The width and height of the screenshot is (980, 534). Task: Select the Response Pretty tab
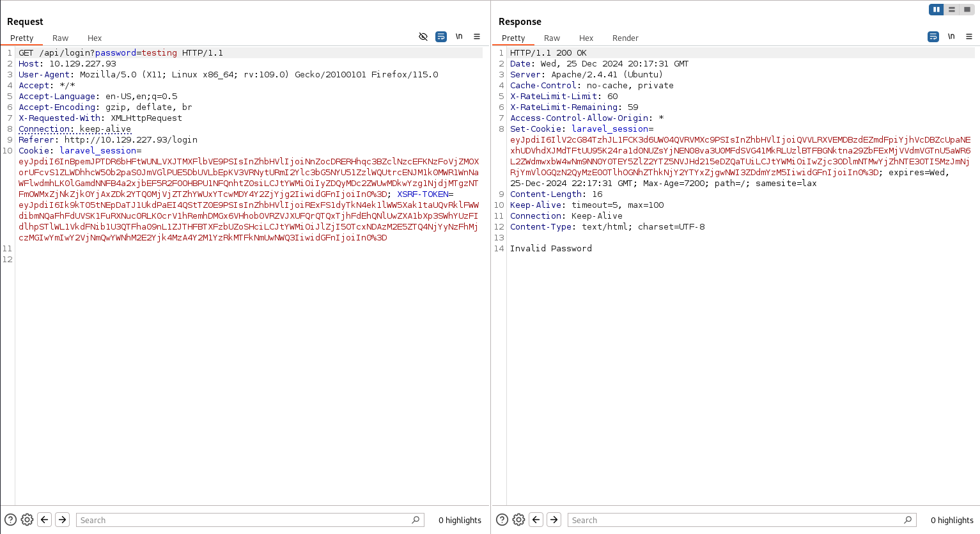[513, 38]
